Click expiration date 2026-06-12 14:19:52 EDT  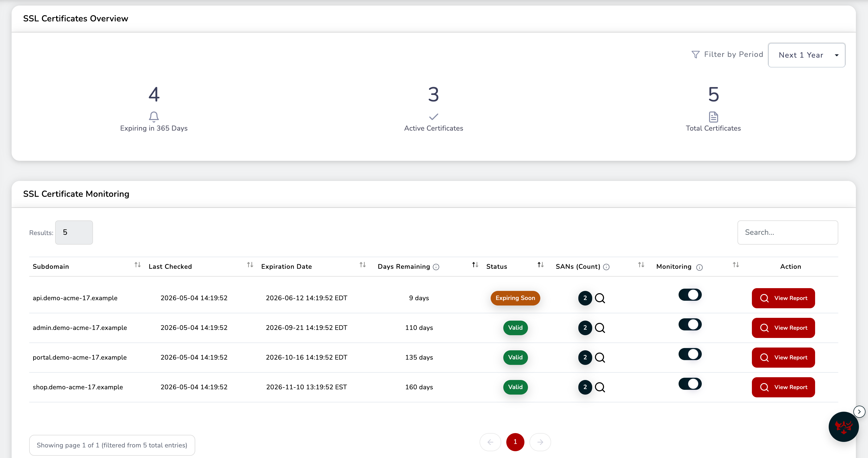(x=306, y=298)
